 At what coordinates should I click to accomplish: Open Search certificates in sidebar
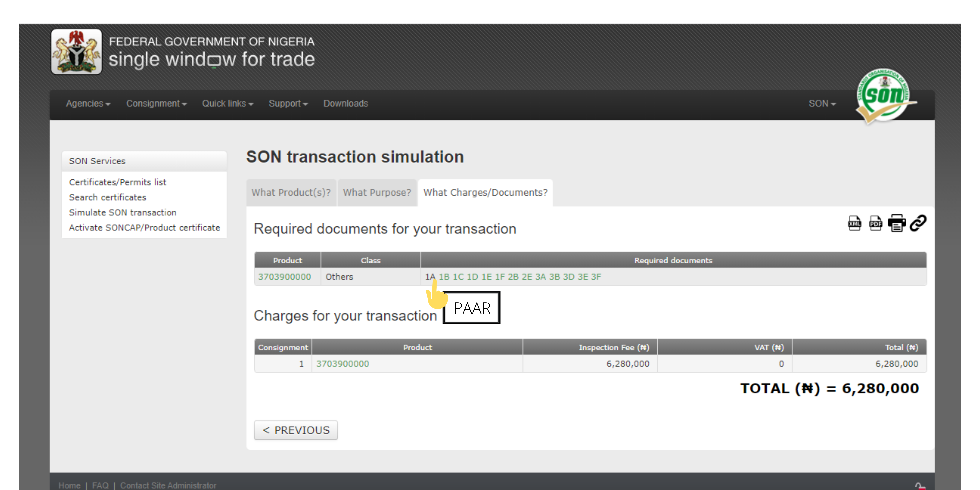pyautogui.click(x=108, y=198)
